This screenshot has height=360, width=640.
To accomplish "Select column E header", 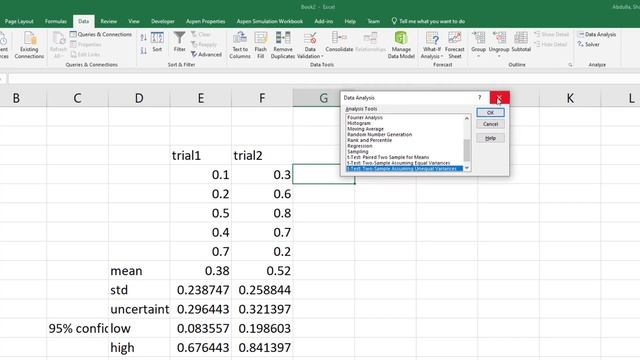I will [200, 98].
